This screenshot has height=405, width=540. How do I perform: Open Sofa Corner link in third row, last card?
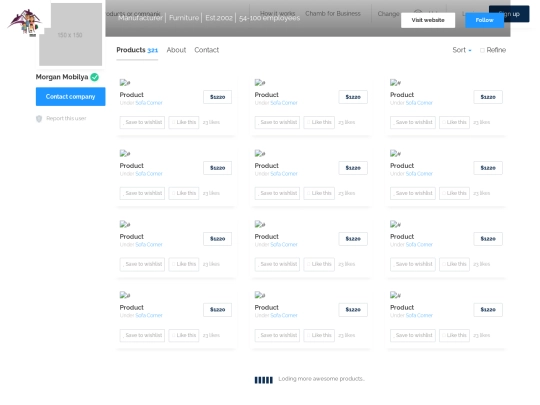pos(419,245)
